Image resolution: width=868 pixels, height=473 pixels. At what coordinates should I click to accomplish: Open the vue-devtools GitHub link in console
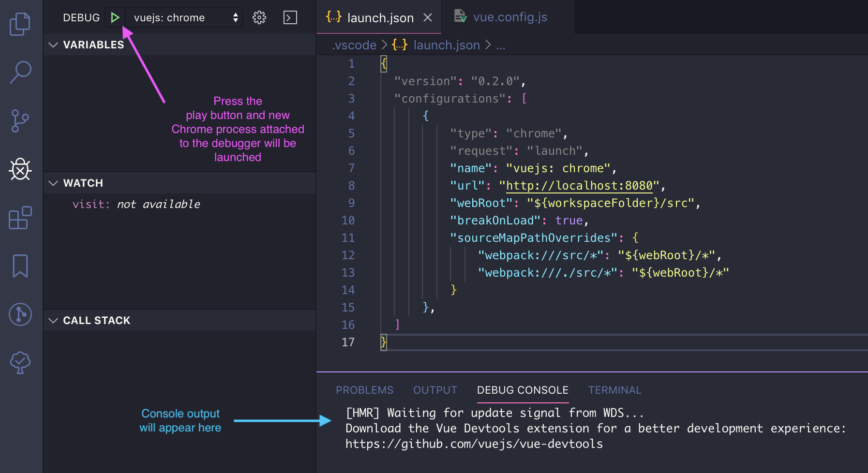coord(474,444)
